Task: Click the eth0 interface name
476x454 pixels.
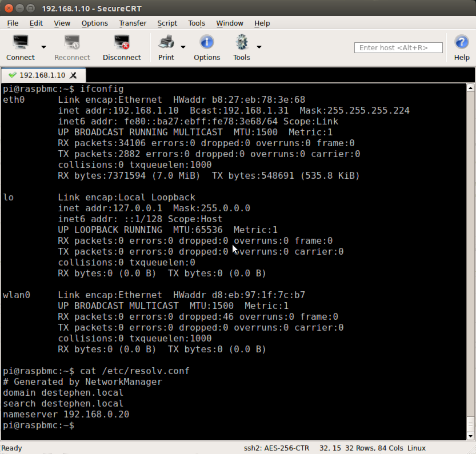Action: 14,100
